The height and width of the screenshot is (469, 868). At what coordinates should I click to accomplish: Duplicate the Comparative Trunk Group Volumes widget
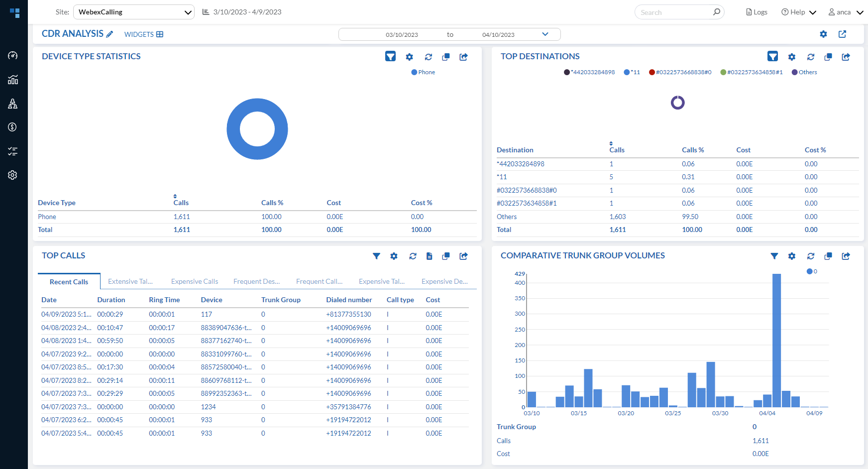tap(828, 256)
